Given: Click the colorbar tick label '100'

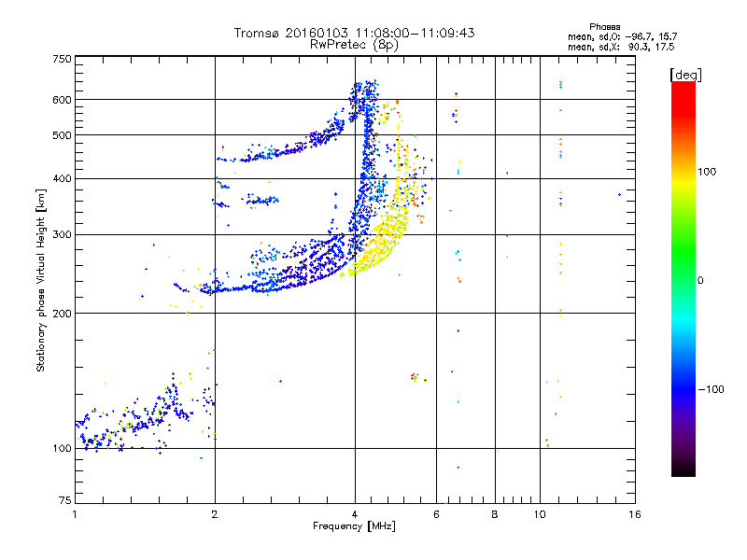Looking at the screenshot, I should point(707,172).
